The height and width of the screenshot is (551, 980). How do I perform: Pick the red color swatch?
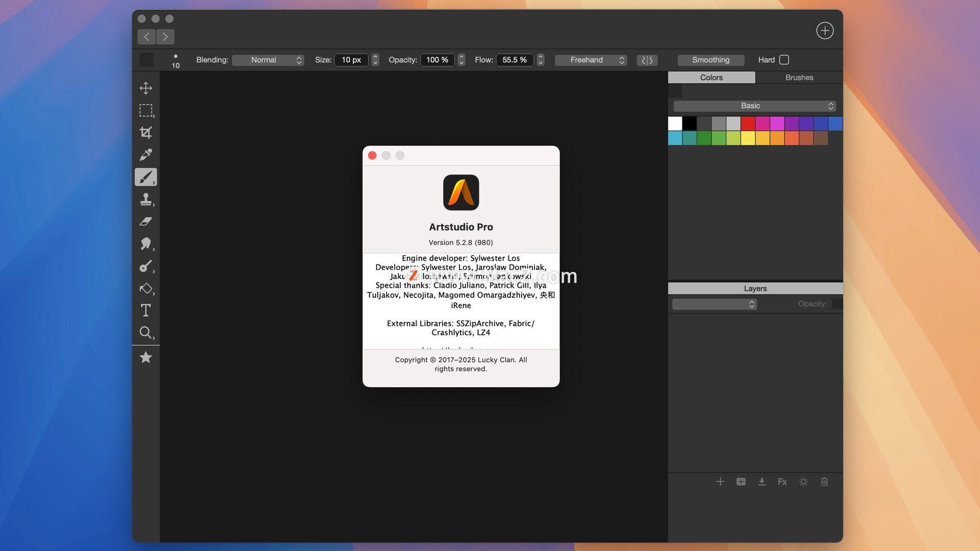coord(748,123)
